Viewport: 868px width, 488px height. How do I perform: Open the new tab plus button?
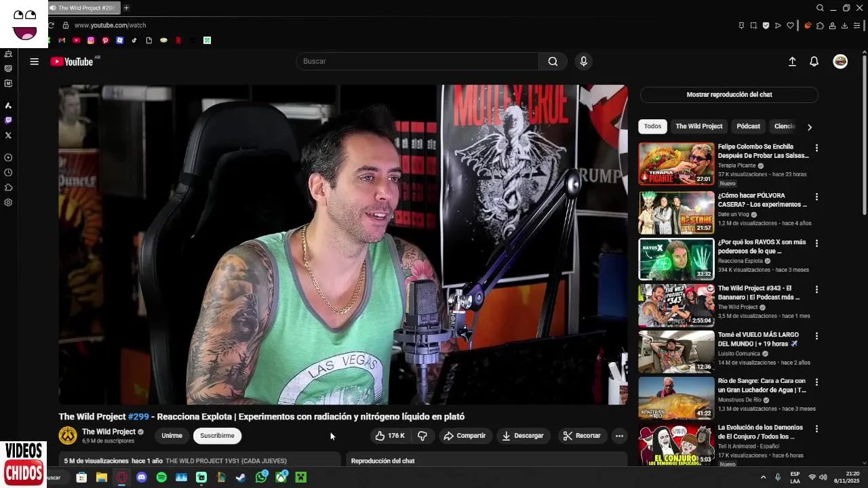point(126,8)
